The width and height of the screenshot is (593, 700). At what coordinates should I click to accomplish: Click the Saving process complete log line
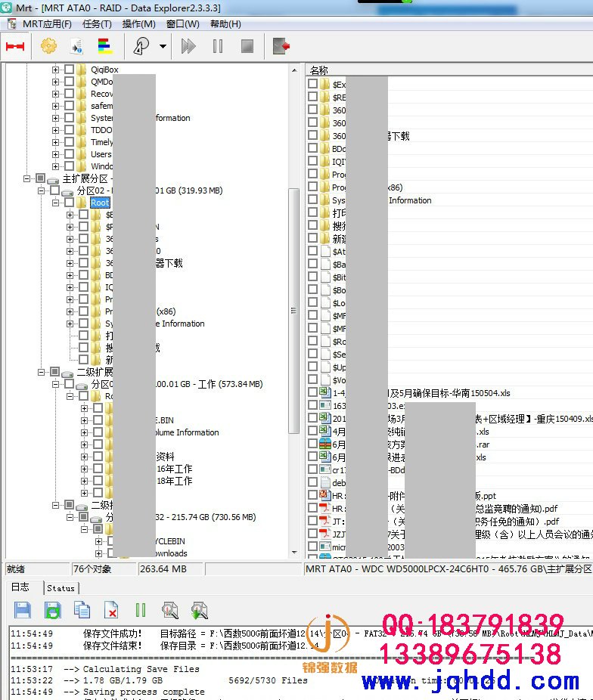pyautogui.click(x=144, y=692)
